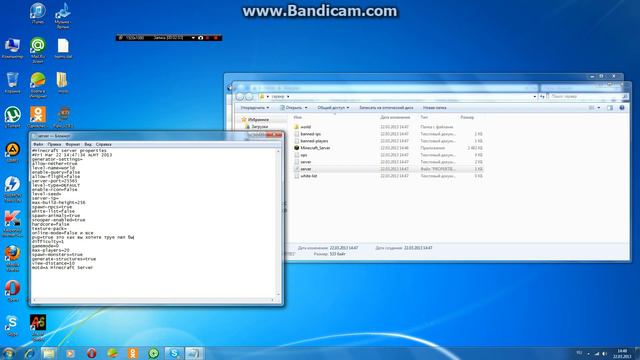Click the Notepad horizontal scrollbar
This screenshot has width=640, height=360.
(x=153, y=300)
